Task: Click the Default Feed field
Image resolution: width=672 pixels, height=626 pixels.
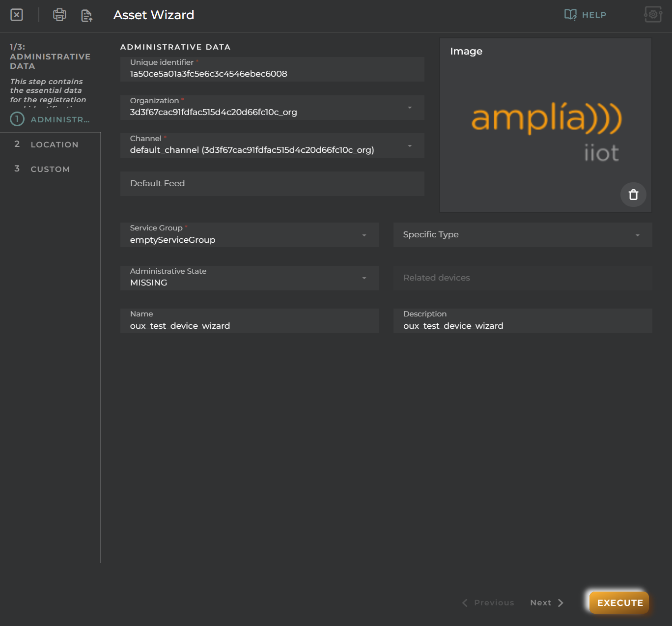Action: pos(272,184)
